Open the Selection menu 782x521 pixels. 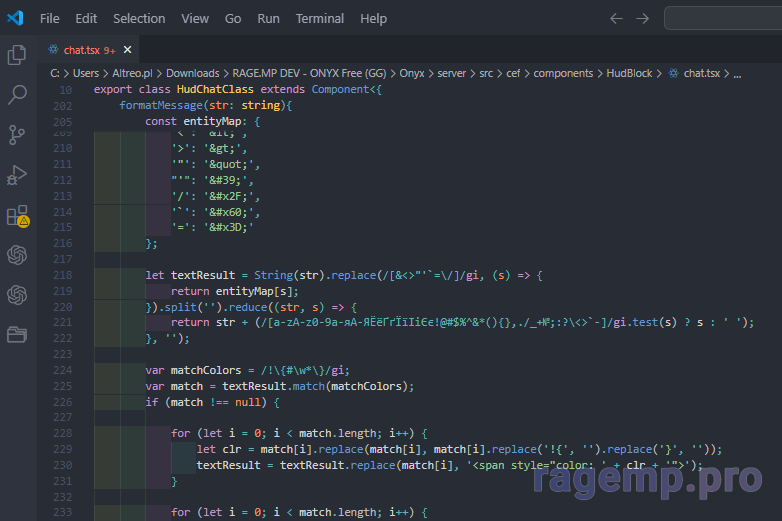click(x=139, y=18)
